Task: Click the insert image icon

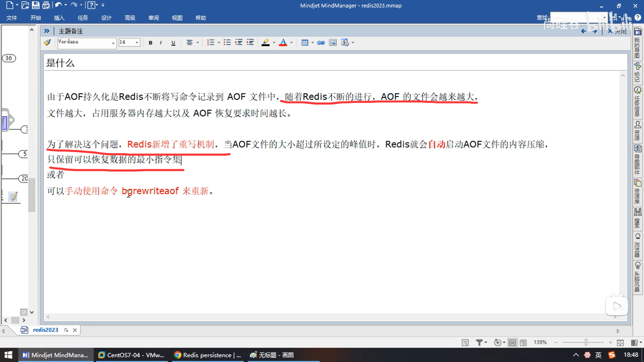Action: pos(332,43)
